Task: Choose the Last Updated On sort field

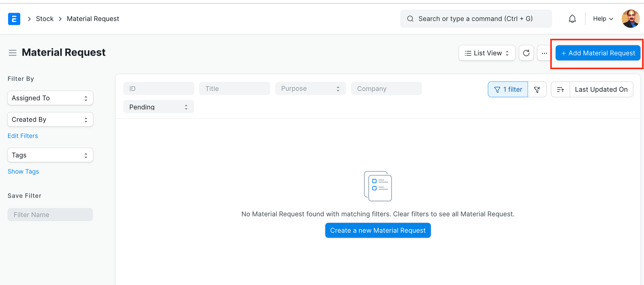Action: point(601,89)
